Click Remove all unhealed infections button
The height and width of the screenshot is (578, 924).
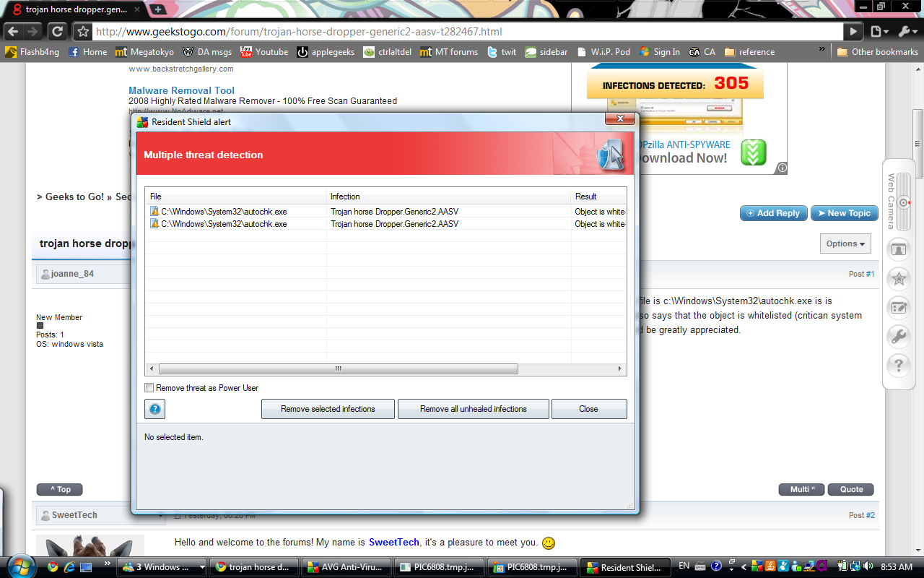(x=474, y=409)
